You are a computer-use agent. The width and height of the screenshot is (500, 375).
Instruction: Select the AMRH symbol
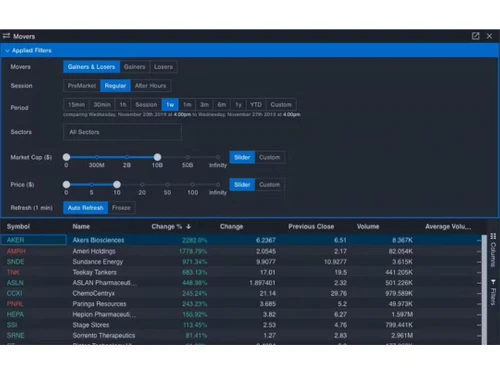[x=16, y=251]
